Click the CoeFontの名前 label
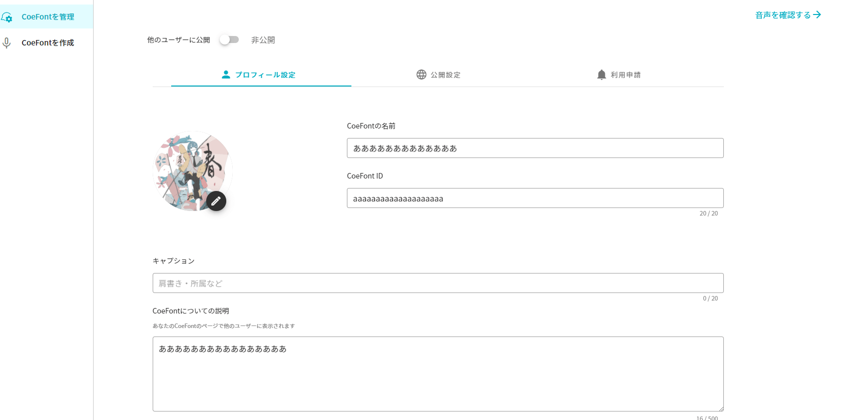 [x=371, y=126]
